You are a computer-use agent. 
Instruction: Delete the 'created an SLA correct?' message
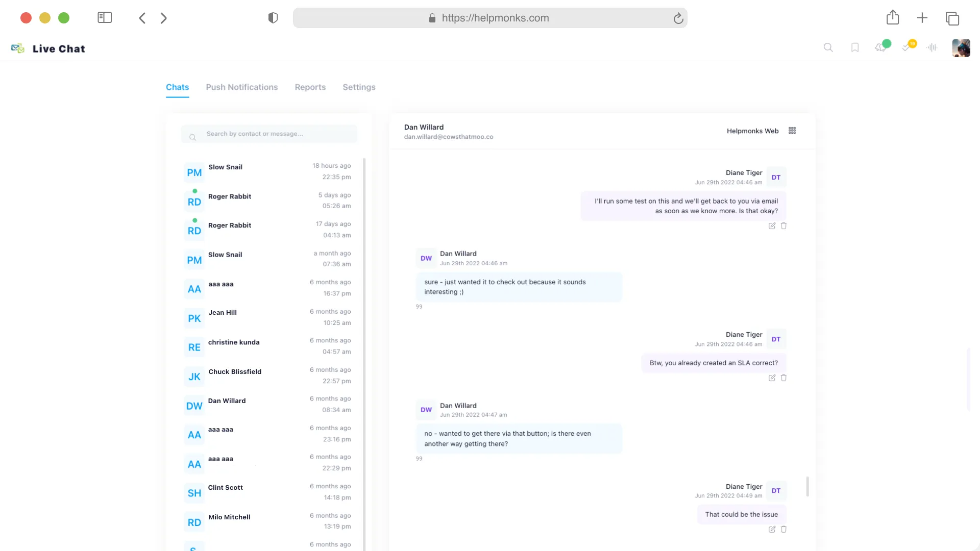pyautogui.click(x=783, y=378)
